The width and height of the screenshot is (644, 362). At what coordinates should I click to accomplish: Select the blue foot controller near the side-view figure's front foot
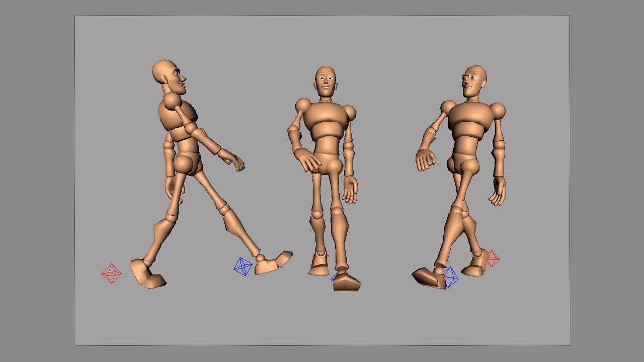(x=243, y=266)
